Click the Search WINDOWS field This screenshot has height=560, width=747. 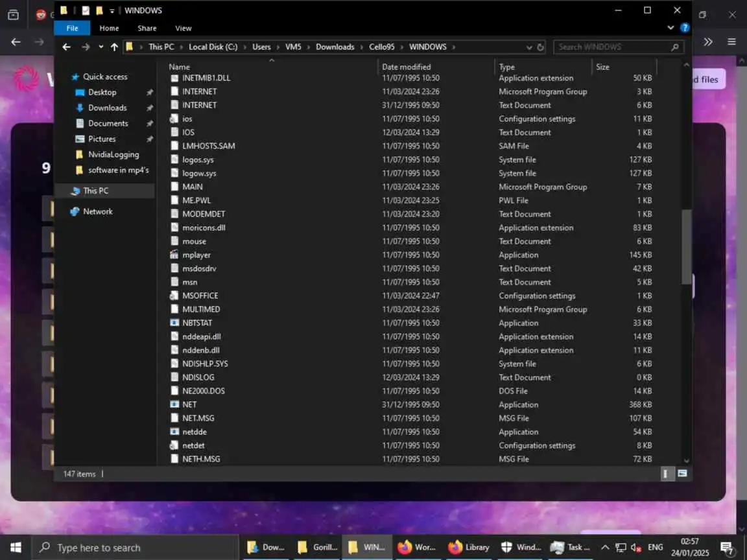(618, 47)
